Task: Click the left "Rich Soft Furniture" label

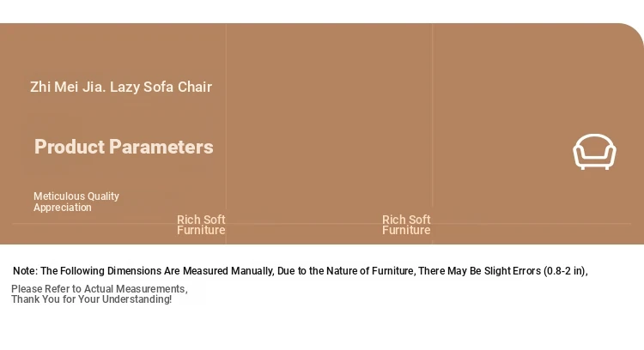Action: [201, 225]
